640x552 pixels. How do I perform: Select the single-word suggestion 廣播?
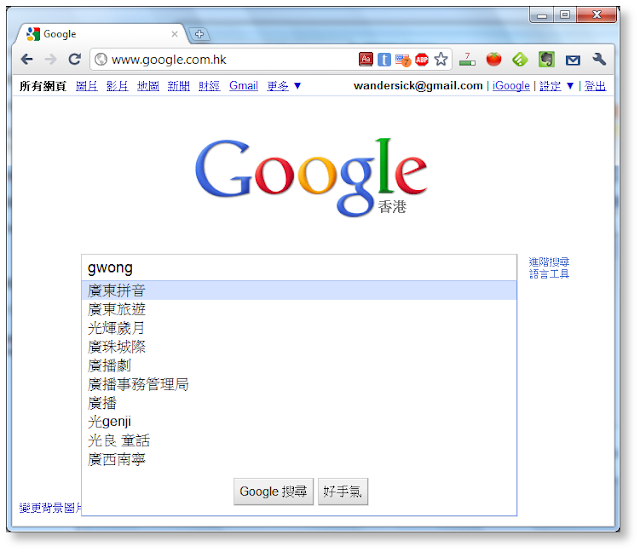click(x=299, y=403)
